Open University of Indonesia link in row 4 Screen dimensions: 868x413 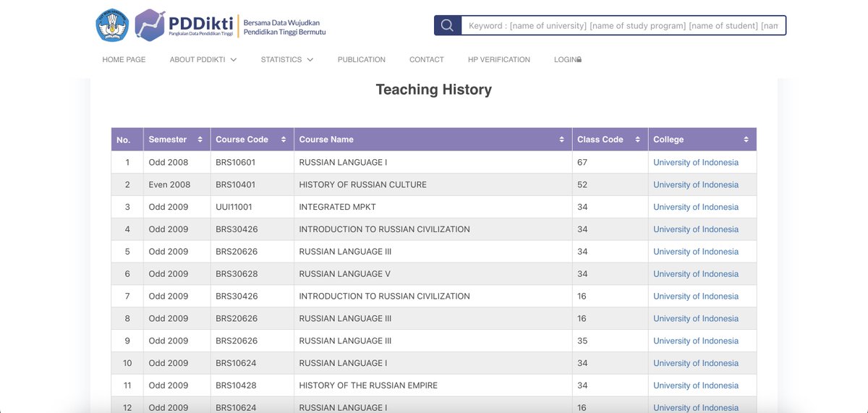(x=696, y=229)
